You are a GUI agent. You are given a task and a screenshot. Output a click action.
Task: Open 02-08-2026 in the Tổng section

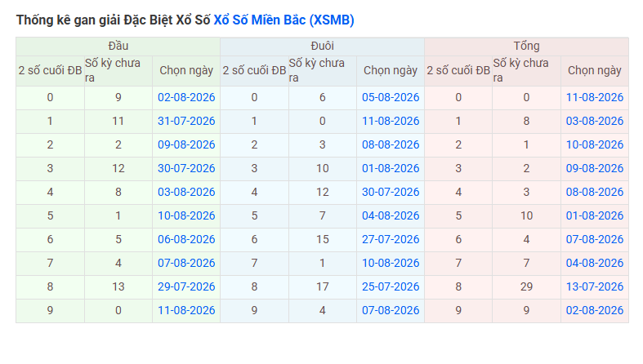point(595,310)
